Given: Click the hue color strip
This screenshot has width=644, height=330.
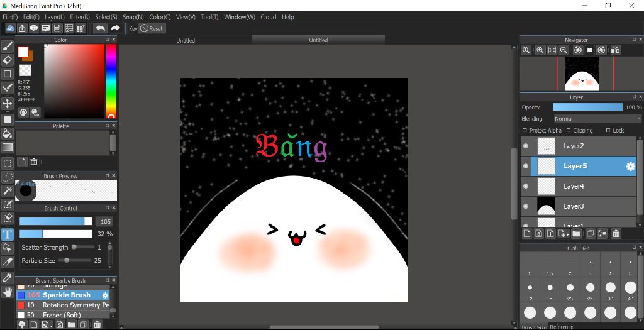Looking at the screenshot, I should [x=111, y=81].
